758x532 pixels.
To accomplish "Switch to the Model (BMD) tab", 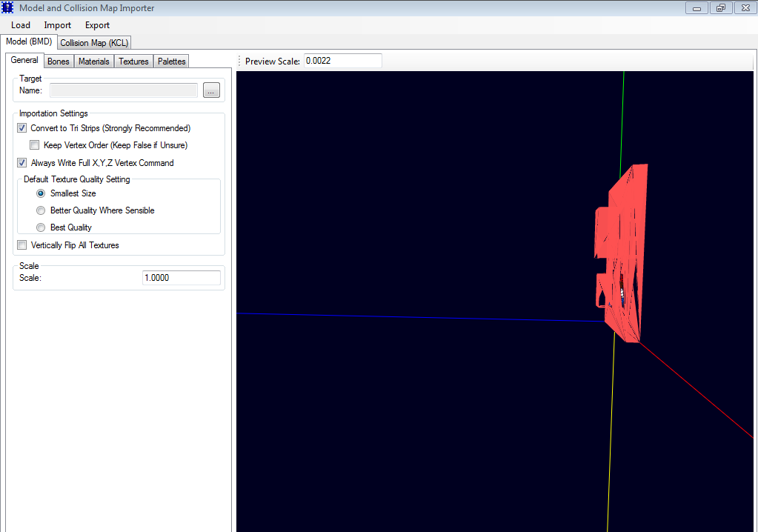I will pyautogui.click(x=29, y=41).
